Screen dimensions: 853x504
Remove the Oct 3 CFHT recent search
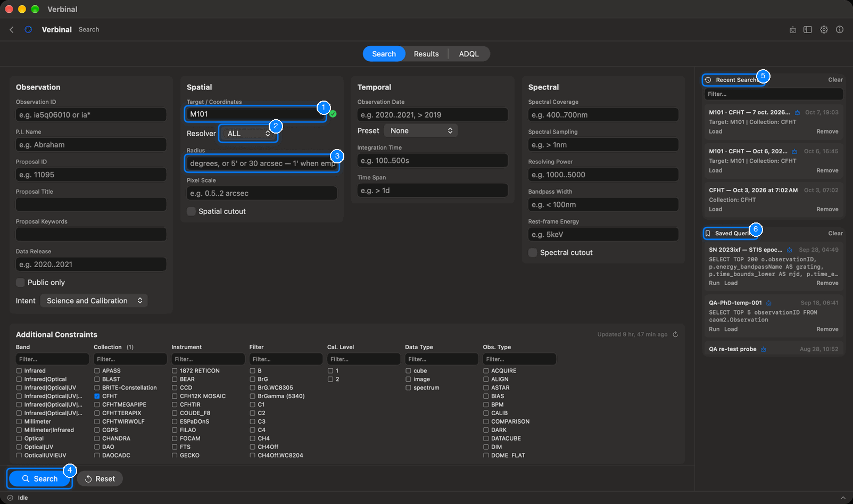point(827,210)
